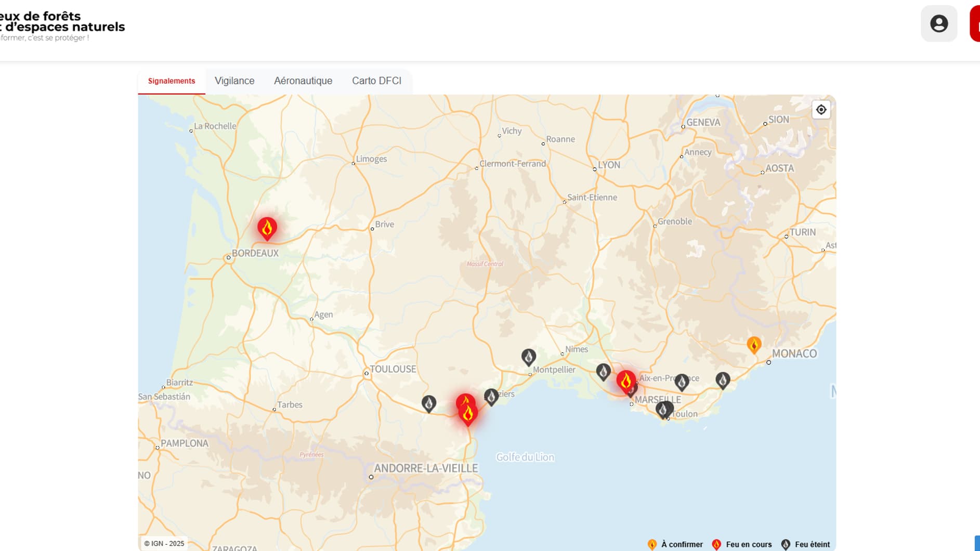This screenshot has height=551, width=980.
Task: Click the 'Feu en cours' legend entry
Action: [741, 544]
